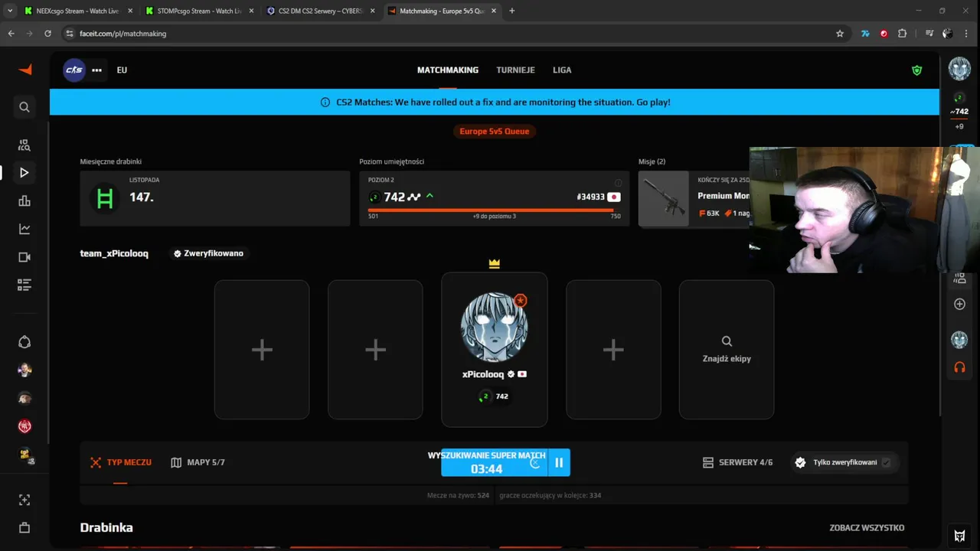Open the clubs hub icon in the sidebar
The image size is (980, 551).
[24, 342]
